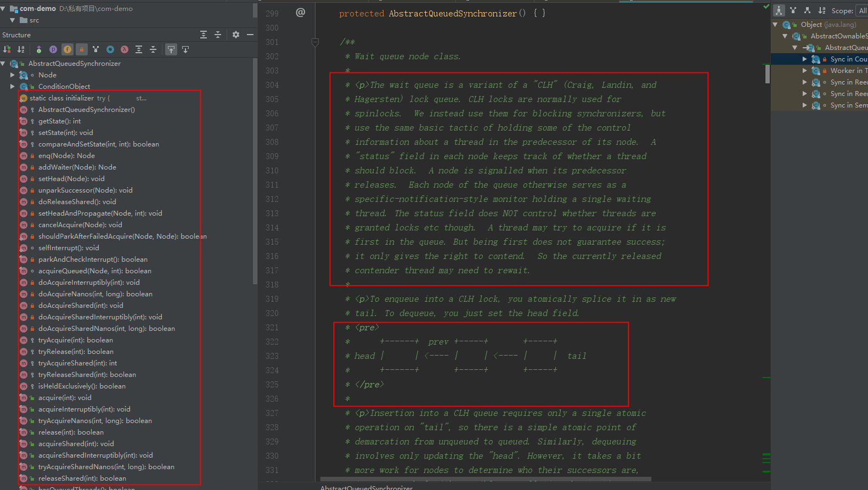This screenshot has height=490, width=868.
Task: Collapse AbstractQueuedSynchronizer in Structure tree
Action: tap(3, 64)
